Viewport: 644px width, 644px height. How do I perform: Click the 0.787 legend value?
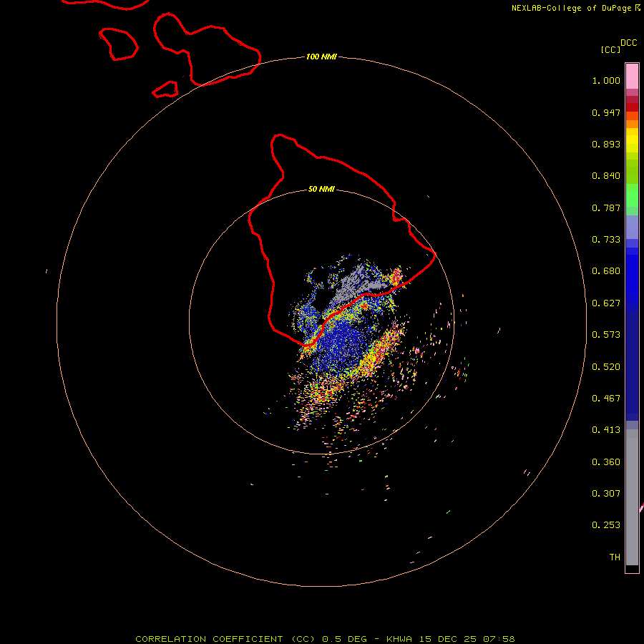606,208
